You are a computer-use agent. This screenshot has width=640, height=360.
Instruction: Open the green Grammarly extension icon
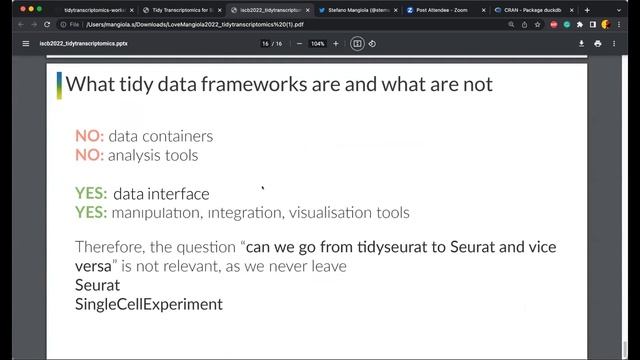567,24
